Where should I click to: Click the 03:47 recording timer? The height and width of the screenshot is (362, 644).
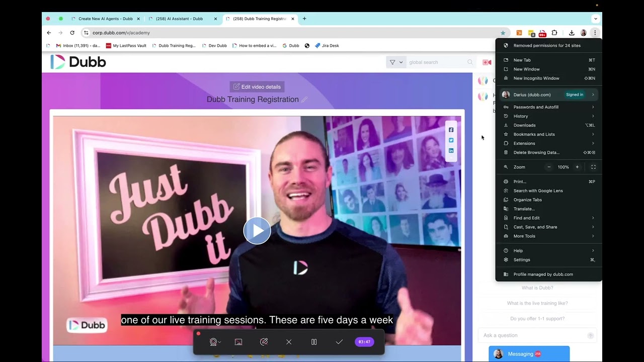pyautogui.click(x=364, y=342)
